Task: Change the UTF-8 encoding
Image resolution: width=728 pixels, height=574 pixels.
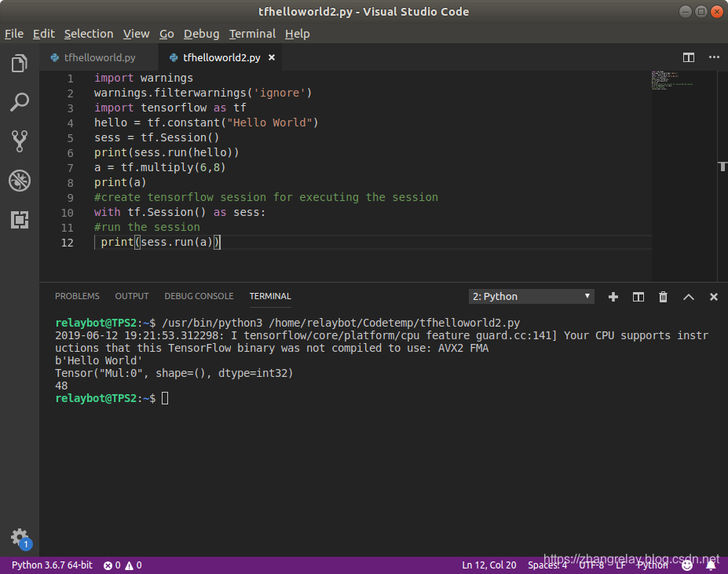Action: (x=591, y=565)
